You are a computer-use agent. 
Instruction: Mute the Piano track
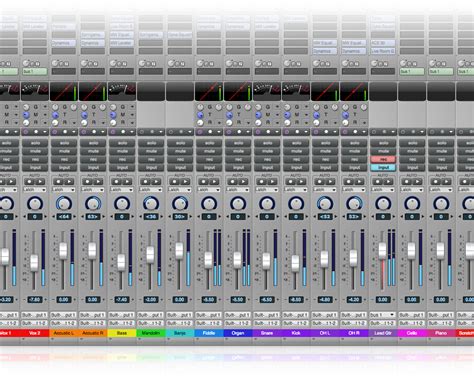[x=441, y=151]
